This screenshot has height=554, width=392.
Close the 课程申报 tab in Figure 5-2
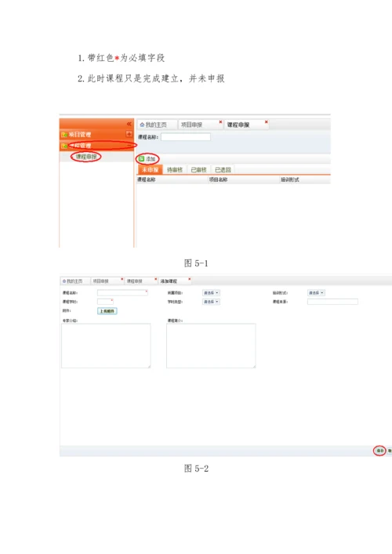click(x=155, y=279)
